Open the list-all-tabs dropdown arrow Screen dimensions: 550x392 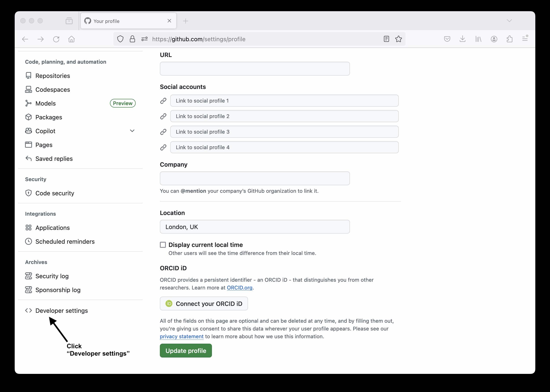pos(509,21)
